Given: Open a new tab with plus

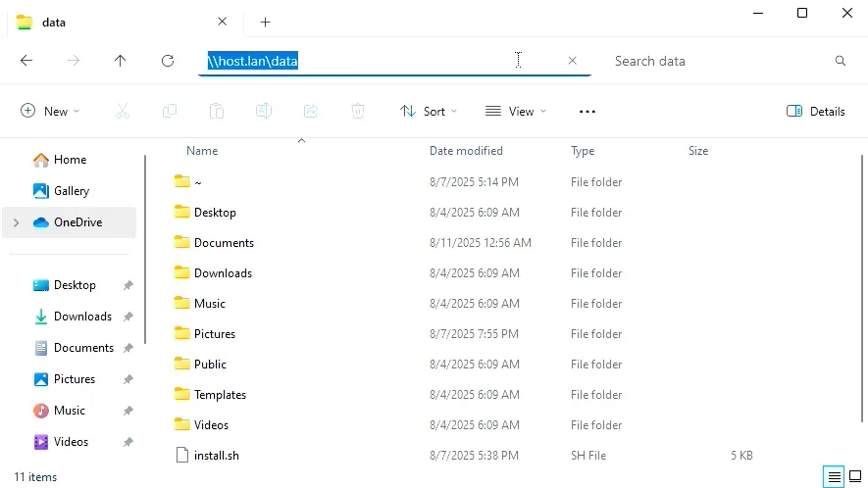Looking at the screenshot, I should pyautogui.click(x=265, y=23).
